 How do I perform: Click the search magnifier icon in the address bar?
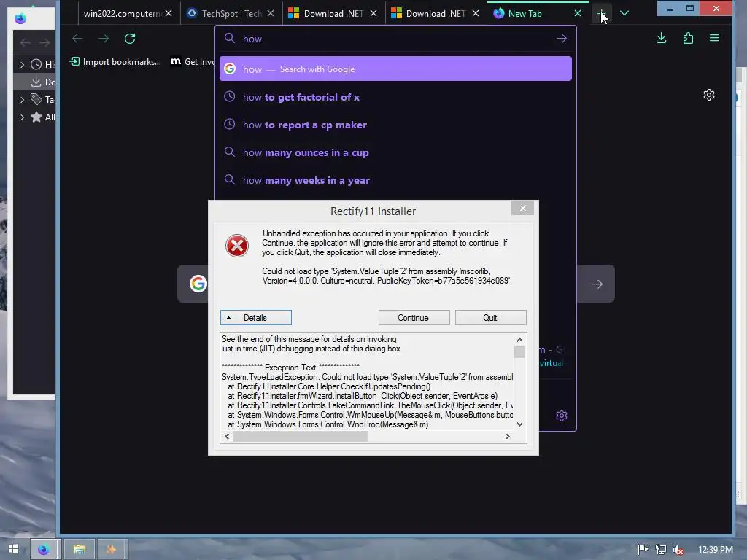pyautogui.click(x=230, y=39)
